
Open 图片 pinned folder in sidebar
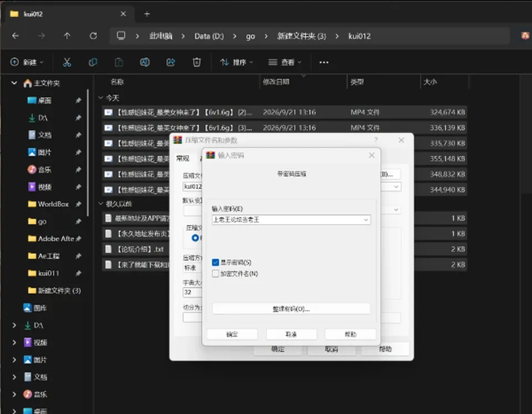pyautogui.click(x=44, y=152)
